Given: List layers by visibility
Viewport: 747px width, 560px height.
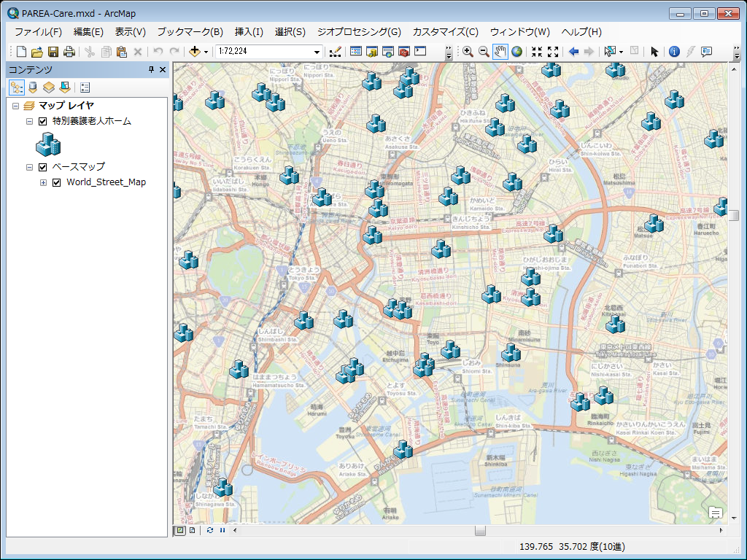Looking at the screenshot, I should point(49,87).
